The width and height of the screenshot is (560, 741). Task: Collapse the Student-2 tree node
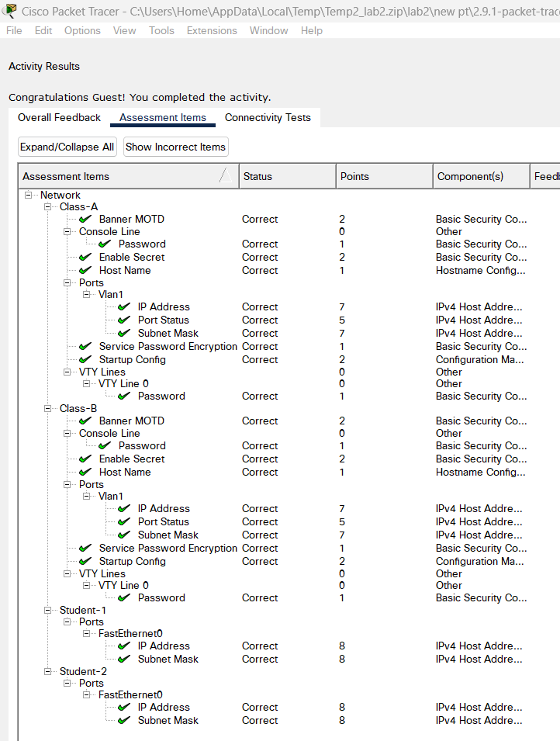click(x=48, y=671)
